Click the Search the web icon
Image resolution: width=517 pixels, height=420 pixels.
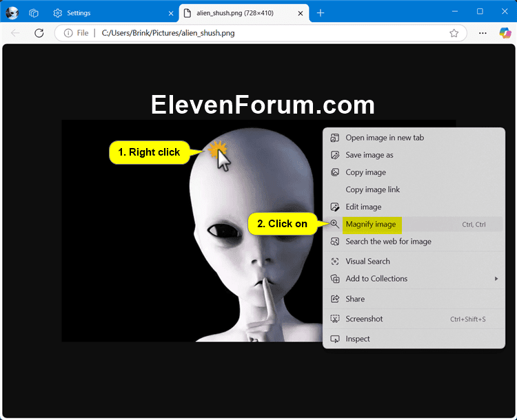(x=334, y=242)
